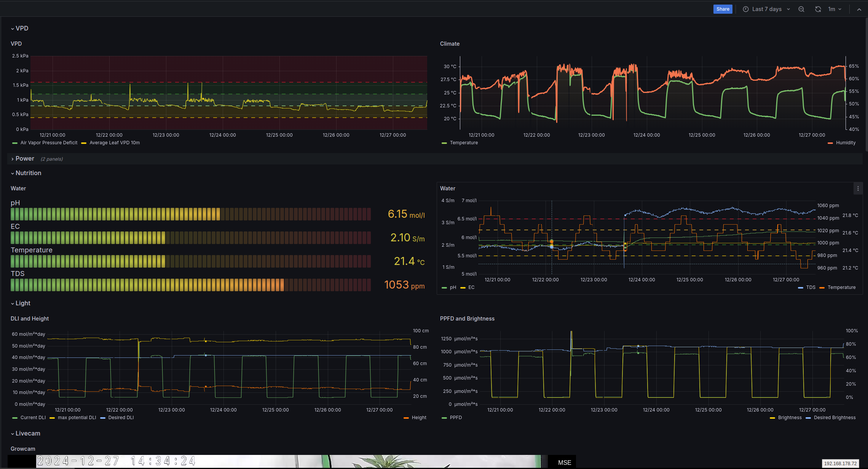
Task: Click the 6.15 mol/l pH value
Action: click(x=406, y=214)
